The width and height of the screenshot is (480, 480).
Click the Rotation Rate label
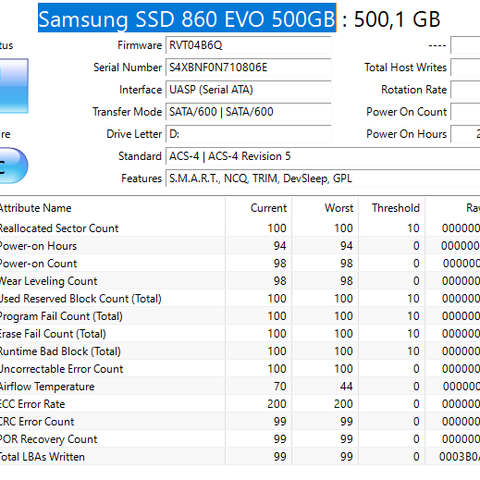pyautogui.click(x=414, y=90)
